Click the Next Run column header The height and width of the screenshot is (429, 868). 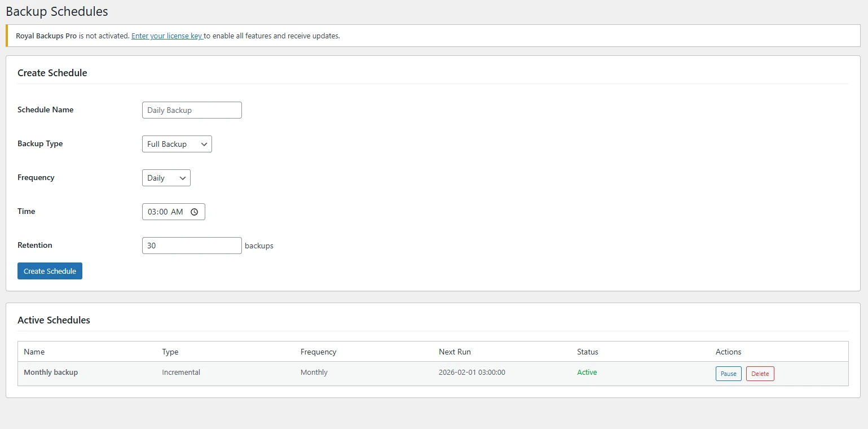tap(455, 352)
